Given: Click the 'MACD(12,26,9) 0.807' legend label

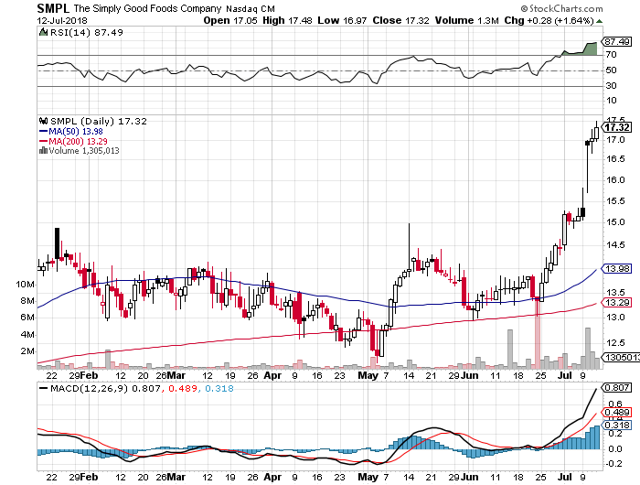Looking at the screenshot, I should (105, 388).
